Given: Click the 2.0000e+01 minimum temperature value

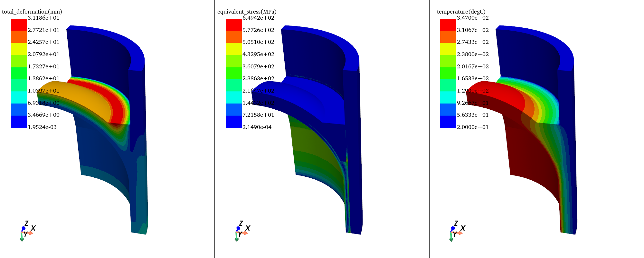Looking at the screenshot, I should coord(472,127).
